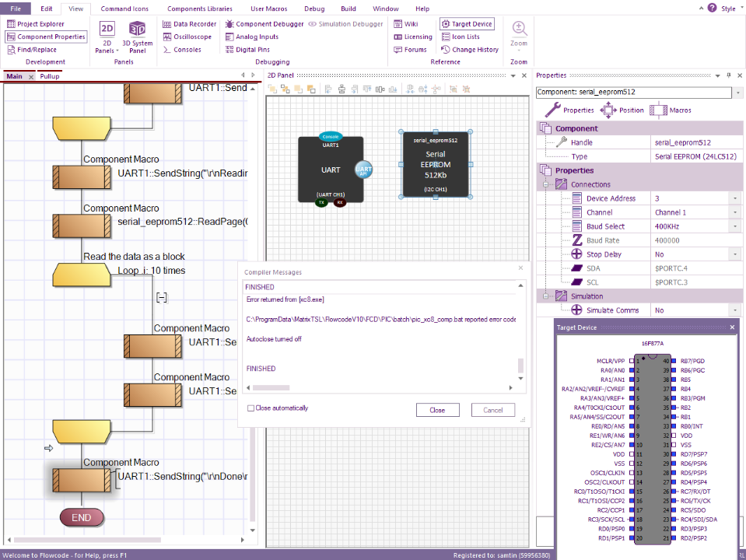Open the Build ribbon tab
The width and height of the screenshot is (746, 560).
click(x=348, y=9)
